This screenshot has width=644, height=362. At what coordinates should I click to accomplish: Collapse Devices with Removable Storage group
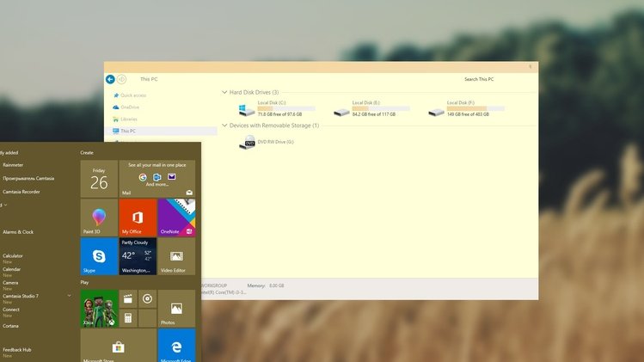pos(224,126)
